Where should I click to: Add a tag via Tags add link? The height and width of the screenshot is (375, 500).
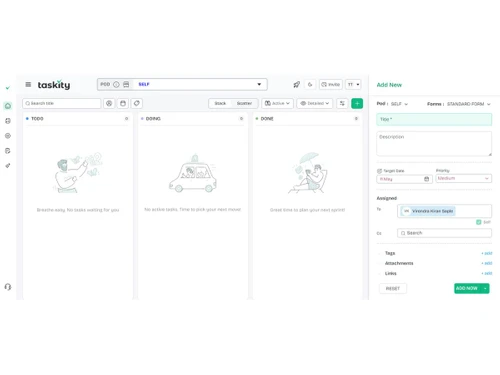(487, 253)
